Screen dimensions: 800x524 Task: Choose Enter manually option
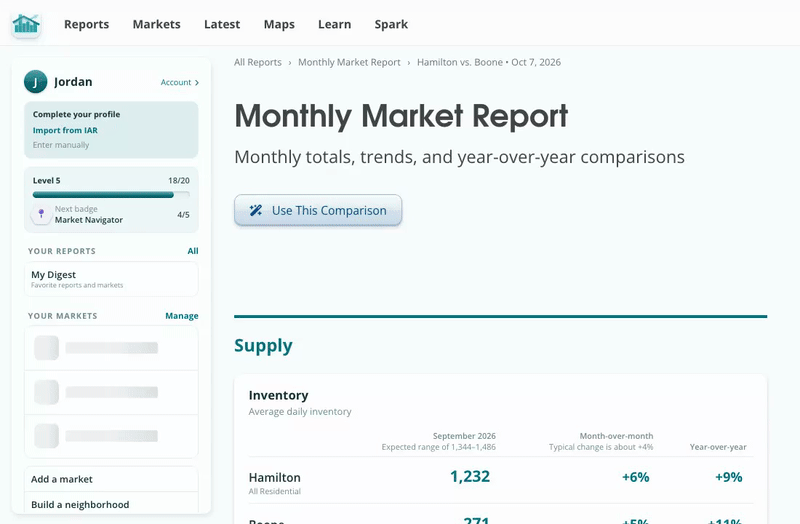[x=61, y=145]
